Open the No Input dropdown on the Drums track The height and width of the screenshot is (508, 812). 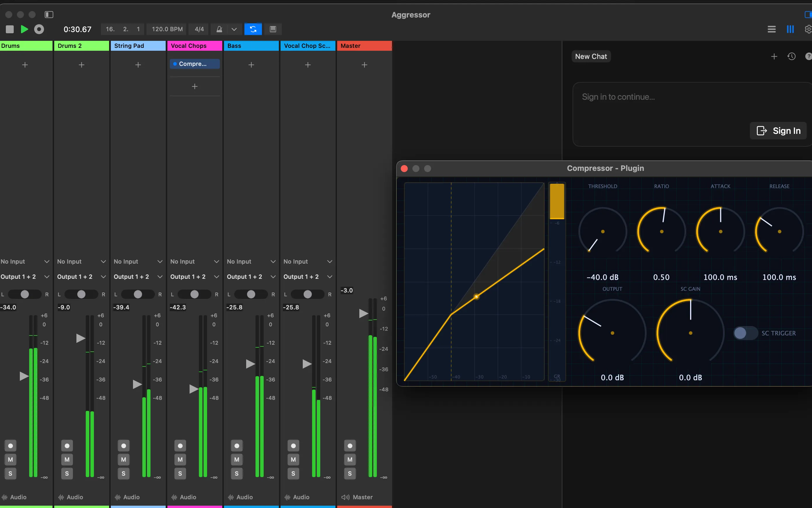coord(25,261)
